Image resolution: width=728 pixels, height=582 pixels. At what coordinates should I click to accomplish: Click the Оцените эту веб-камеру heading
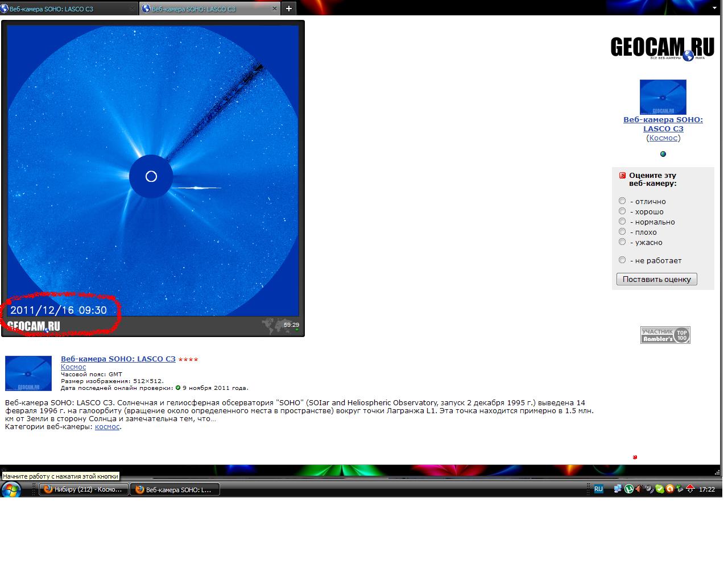click(x=653, y=180)
